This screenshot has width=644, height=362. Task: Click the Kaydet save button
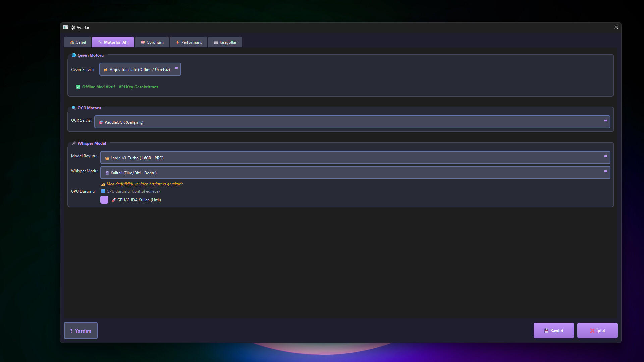(553, 330)
